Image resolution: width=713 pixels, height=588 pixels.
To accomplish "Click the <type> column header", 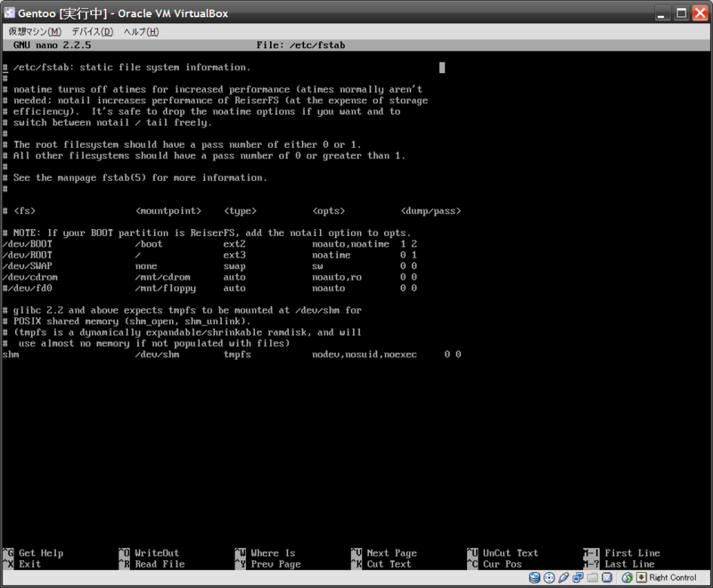I will coord(240,211).
